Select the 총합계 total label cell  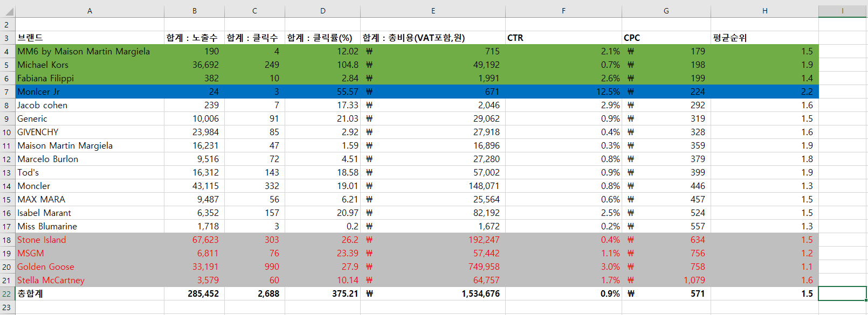pyautogui.click(x=89, y=293)
